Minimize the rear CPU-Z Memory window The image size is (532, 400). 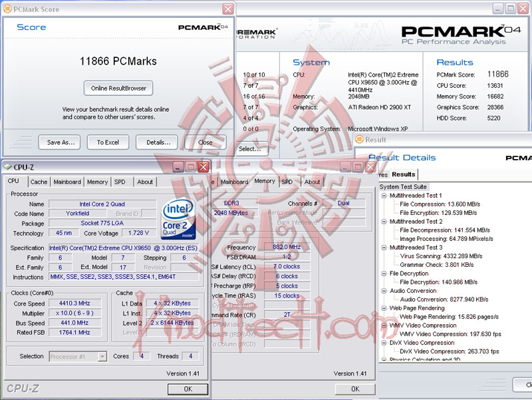tap(345, 167)
